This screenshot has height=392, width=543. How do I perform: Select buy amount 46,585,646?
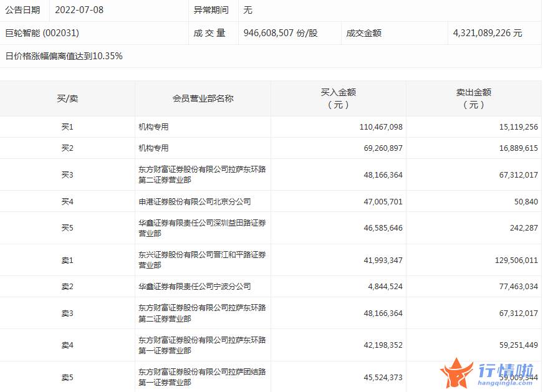(x=383, y=228)
